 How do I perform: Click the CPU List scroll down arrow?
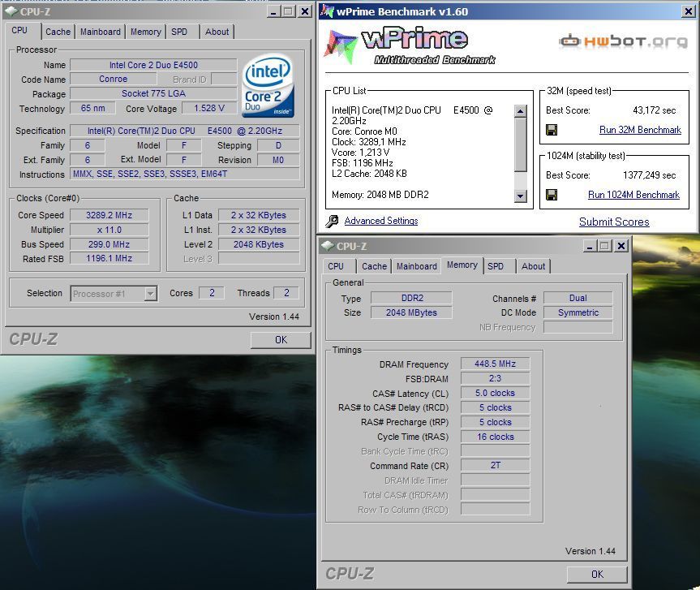click(520, 196)
